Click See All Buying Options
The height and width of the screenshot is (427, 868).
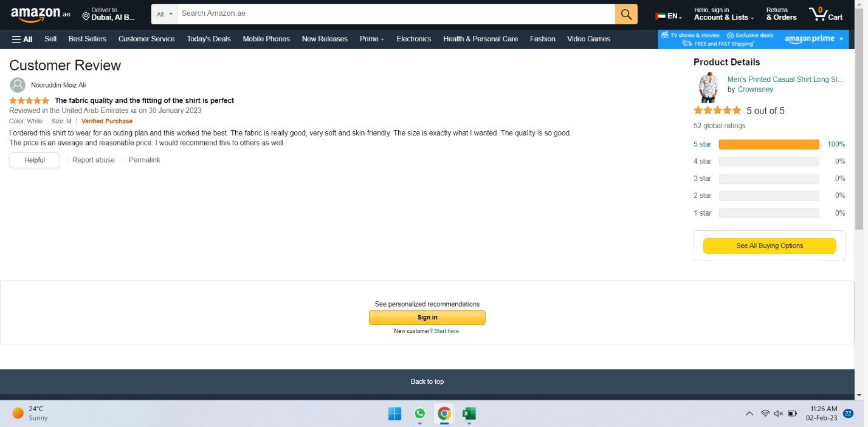(x=770, y=246)
